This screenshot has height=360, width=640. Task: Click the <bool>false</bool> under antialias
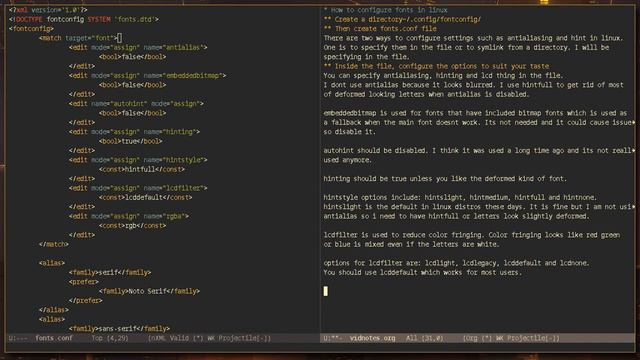click(132, 57)
